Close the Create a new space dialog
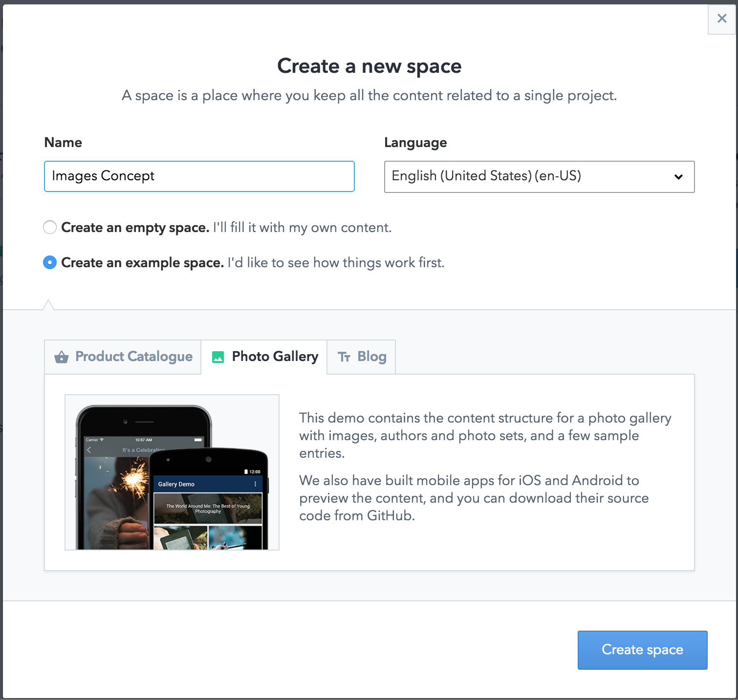Viewport: 738px width, 700px height. pos(722,19)
